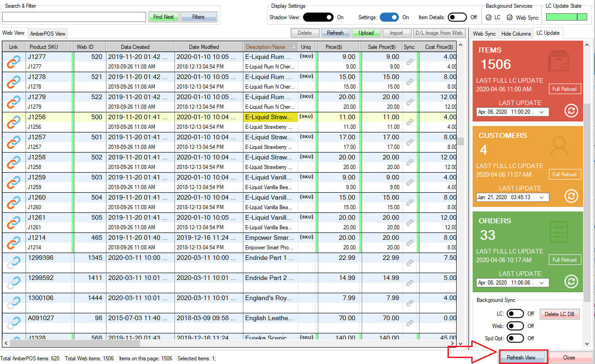Click the link icon for J1214
The height and width of the screenshot is (364, 595).
14,243
